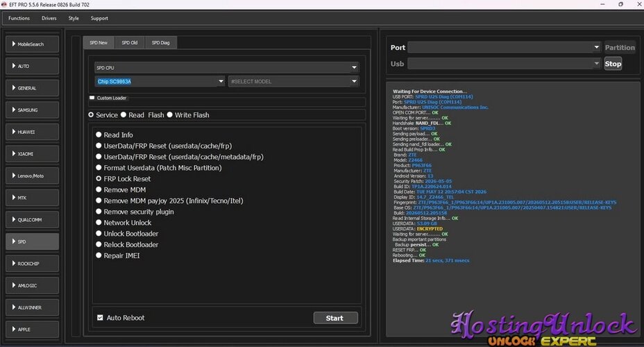Click the 'Elapsed Time' log line
The height and width of the screenshot is (347, 644).
coord(431,260)
